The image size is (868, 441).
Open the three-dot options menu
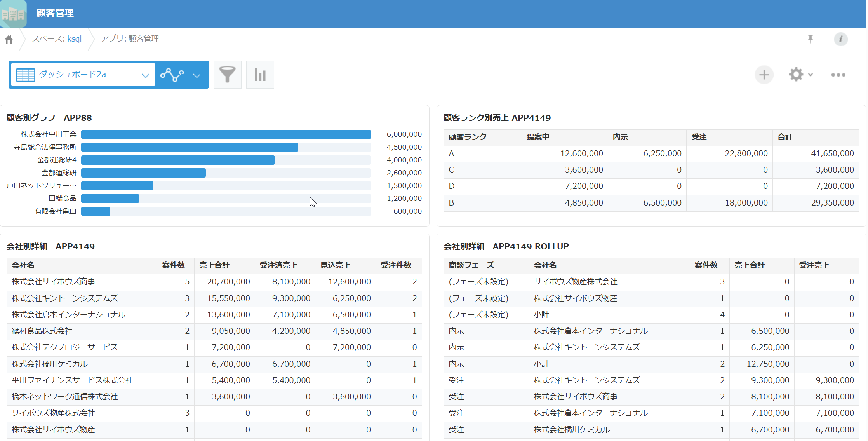[838, 75]
